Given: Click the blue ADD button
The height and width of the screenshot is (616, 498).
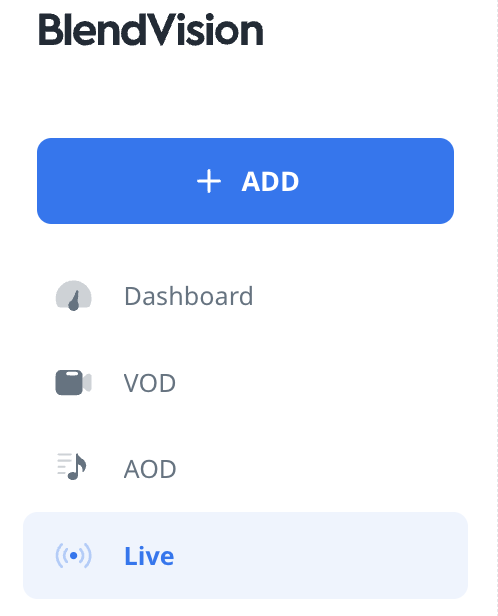Looking at the screenshot, I should [245, 181].
